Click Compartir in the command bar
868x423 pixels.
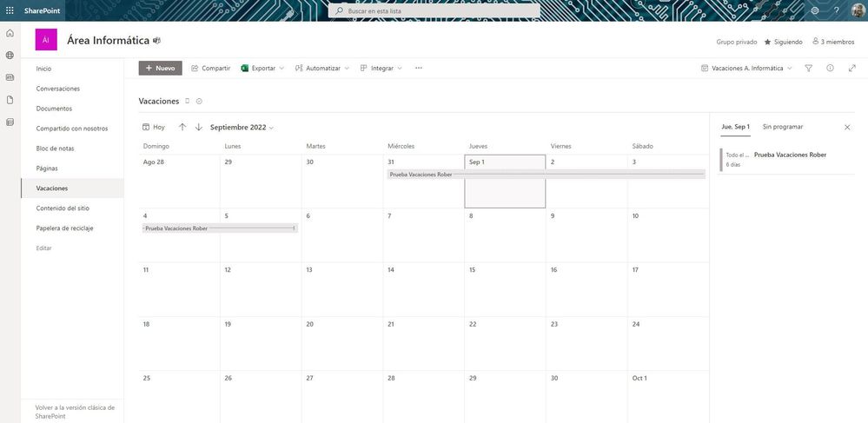pos(210,68)
